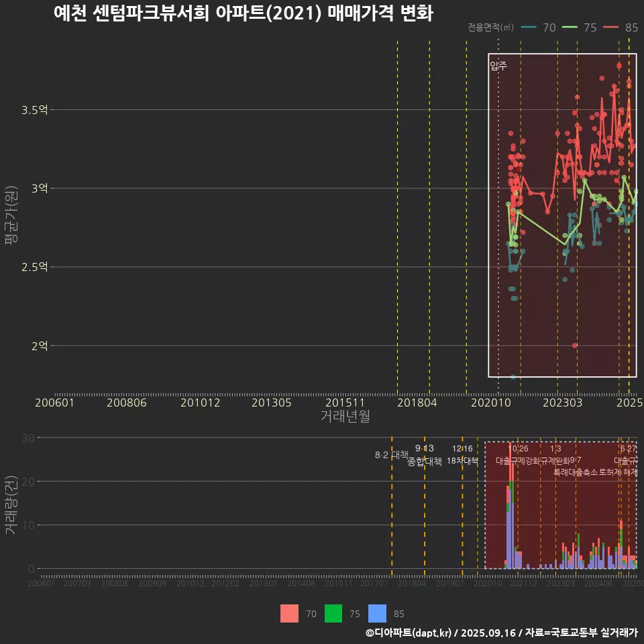Click the 201804 label on price chart x-axis

click(417, 402)
